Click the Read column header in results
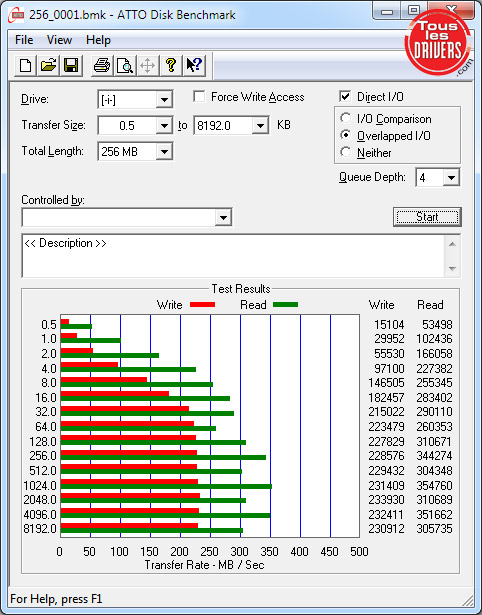Viewport: 482px width, 615px height. [x=430, y=305]
